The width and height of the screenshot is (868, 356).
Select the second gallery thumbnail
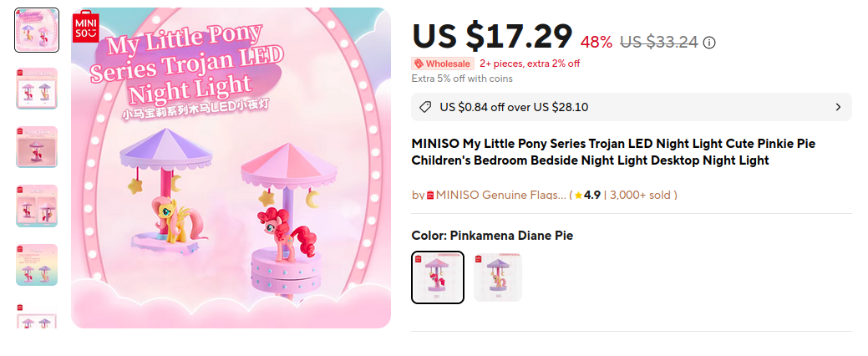37,89
